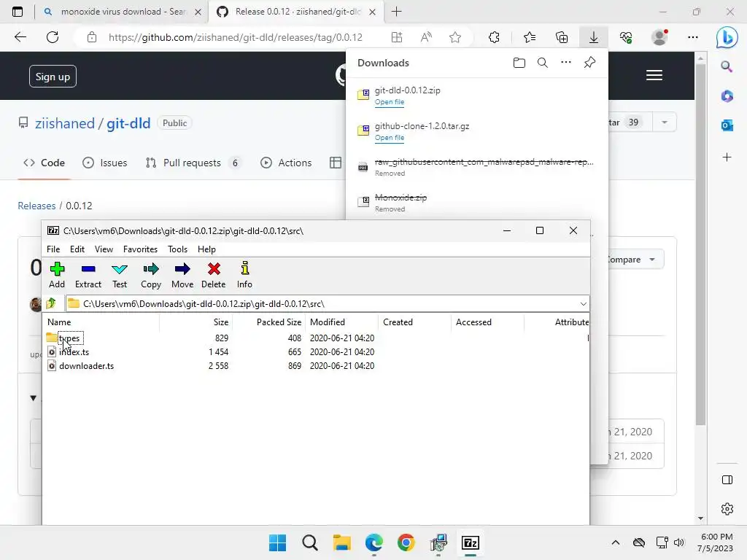This screenshot has width=747, height=560.
Task: Open file link for github-clone-1.2.0.tar.gz
Action: [x=390, y=138]
